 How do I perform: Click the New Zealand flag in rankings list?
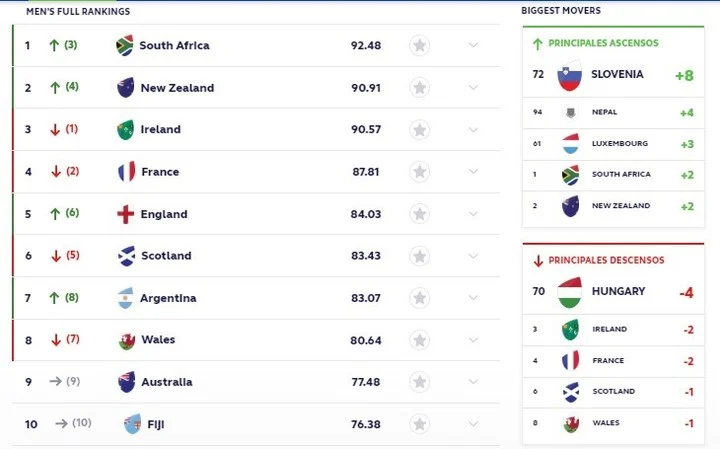(x=125, y=88)
